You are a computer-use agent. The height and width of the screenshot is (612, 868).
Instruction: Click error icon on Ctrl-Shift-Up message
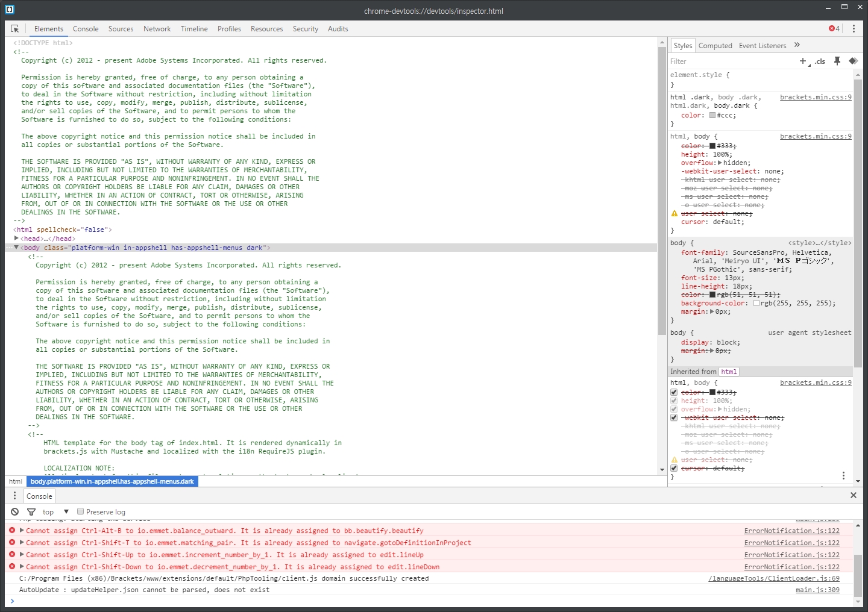[x=12, y=555]
